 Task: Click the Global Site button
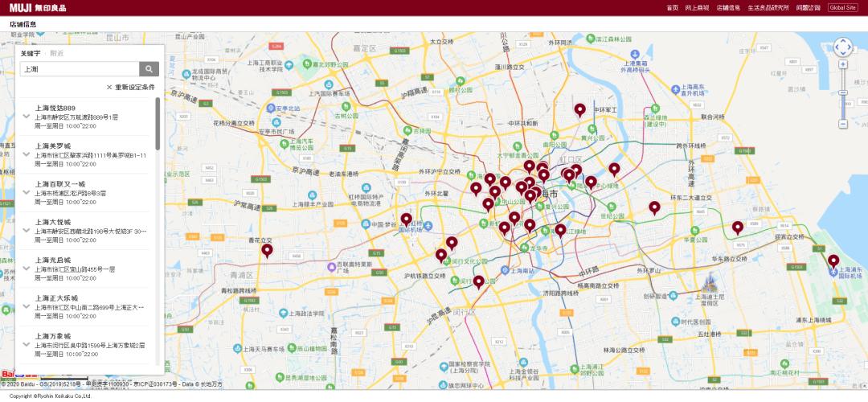[x=842, y=8]
